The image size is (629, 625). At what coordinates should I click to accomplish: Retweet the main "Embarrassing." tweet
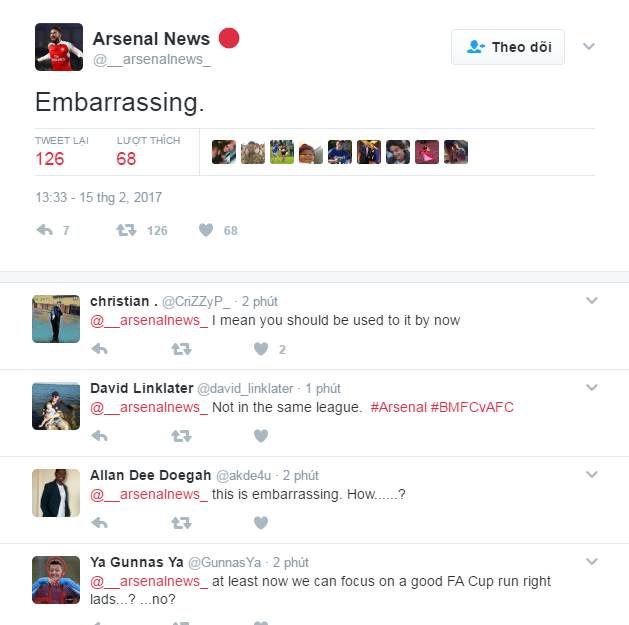[x=126, y=230]
